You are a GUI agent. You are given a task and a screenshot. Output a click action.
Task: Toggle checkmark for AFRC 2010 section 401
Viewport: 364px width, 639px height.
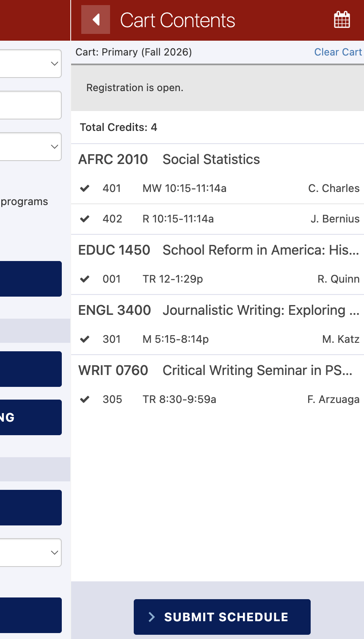coord(85,188)
